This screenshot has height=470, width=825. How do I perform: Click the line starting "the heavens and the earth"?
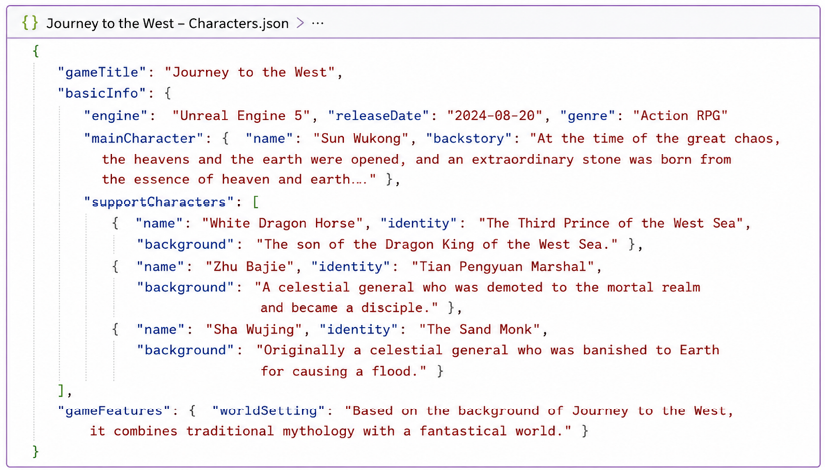coord(417,159)
